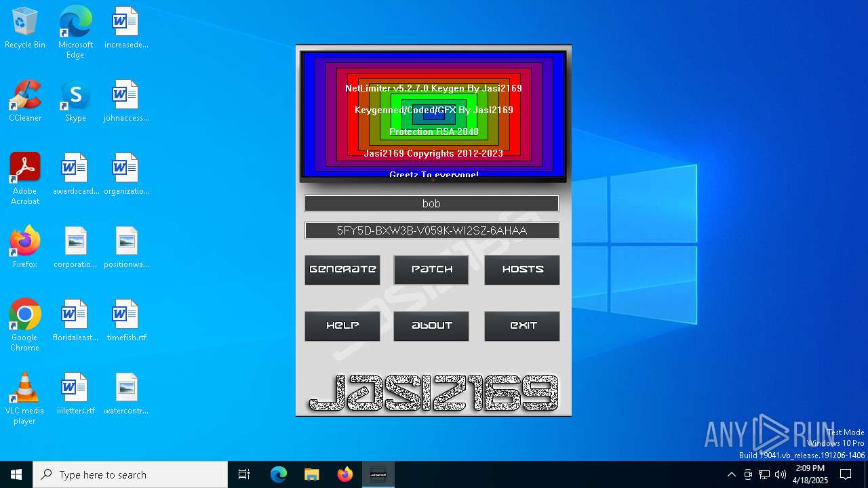Open the Help button

pyautogui.click(x=342, y=326)
